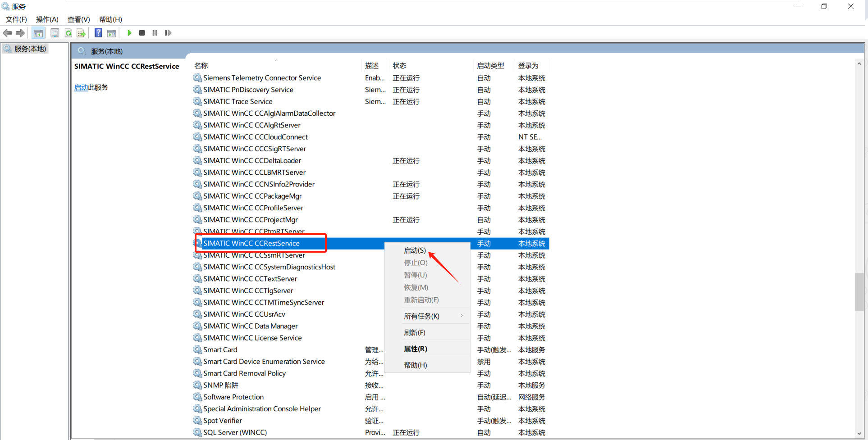Select Siemens Telemetry Connector Service row

pyautogui.click(x=371, y=78)
